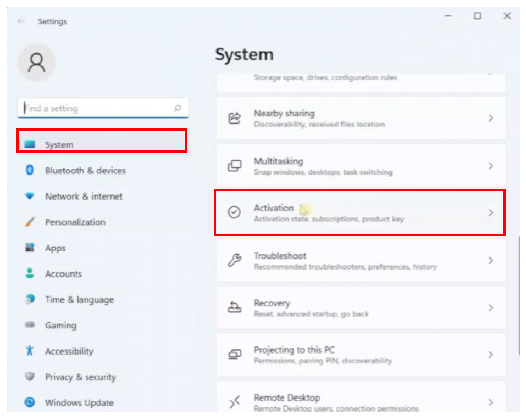This screenshot has height=420, width=526.
Task: Open Gaming settings category
Action: pos(60,326)
